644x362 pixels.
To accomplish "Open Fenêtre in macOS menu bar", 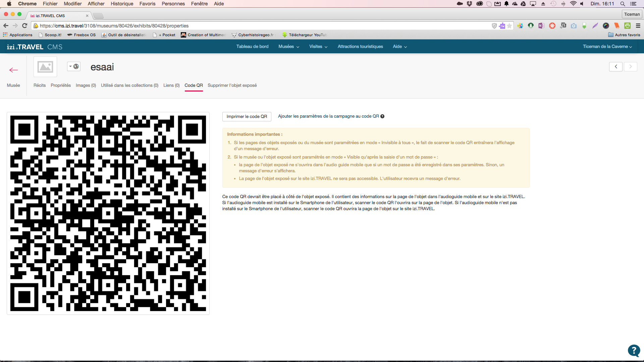I will tap(199, 4).
